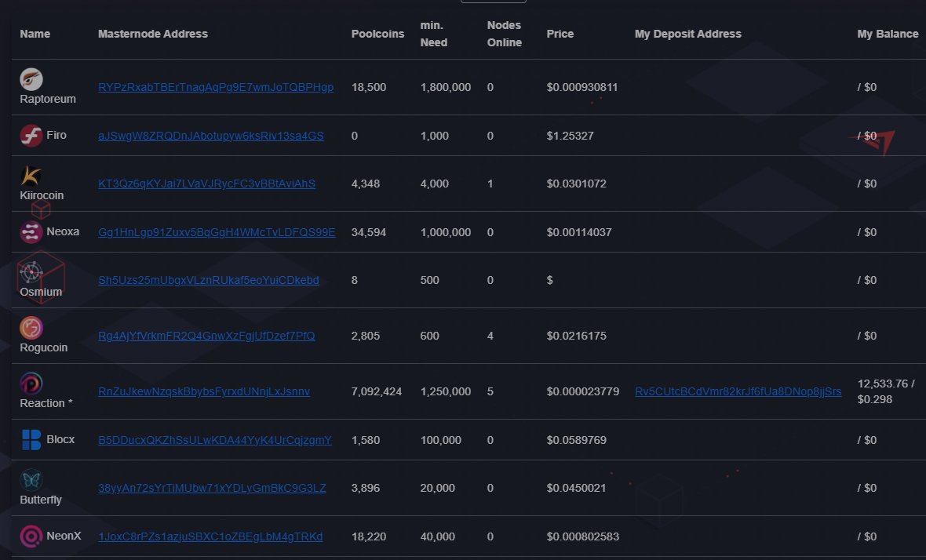Click Raptoreum min need 1,800,000
This screenshot has height=560, width=926.
445,87
